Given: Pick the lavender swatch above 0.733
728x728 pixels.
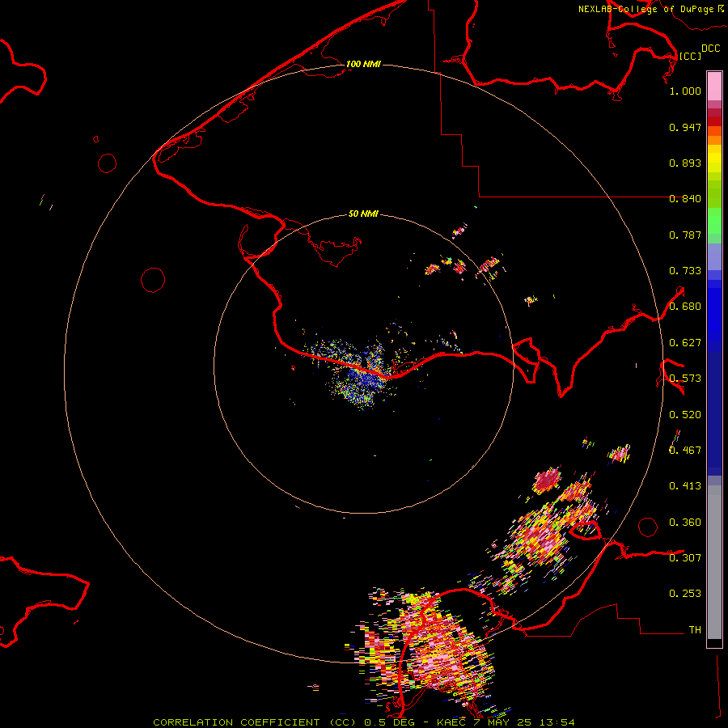Looking at the screenshot, I should (x=714, y=256).
